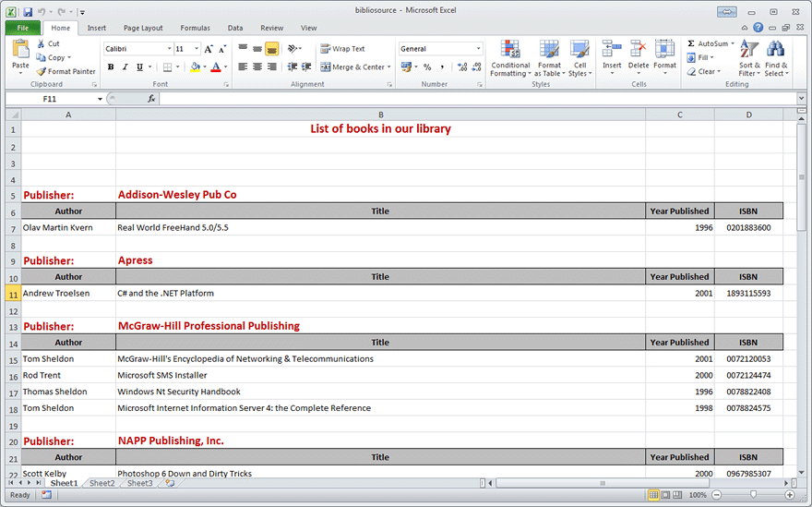Click the Delete cells icon
The image size is (812, 507).
tap(638, 50)
